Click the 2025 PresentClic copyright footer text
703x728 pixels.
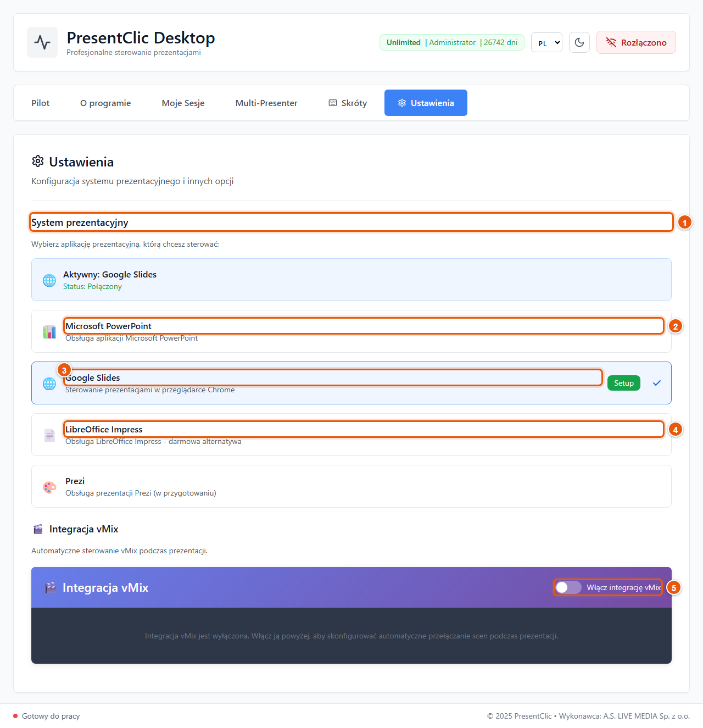click(x=588, y=716)
